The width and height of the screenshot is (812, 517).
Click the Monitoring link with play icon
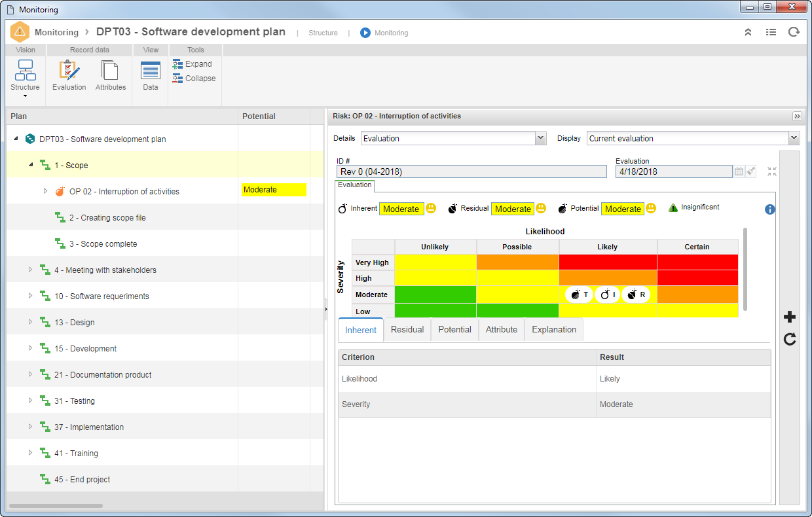(384, 33)
